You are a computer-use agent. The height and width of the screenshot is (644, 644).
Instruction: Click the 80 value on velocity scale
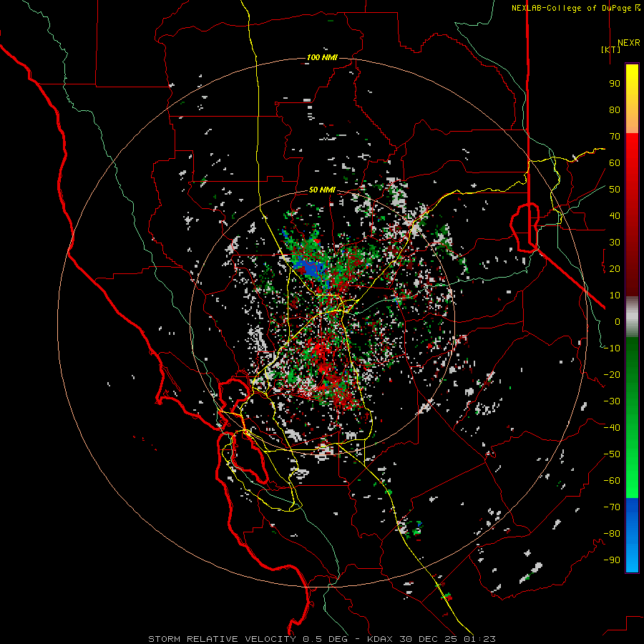pos(615,109)
